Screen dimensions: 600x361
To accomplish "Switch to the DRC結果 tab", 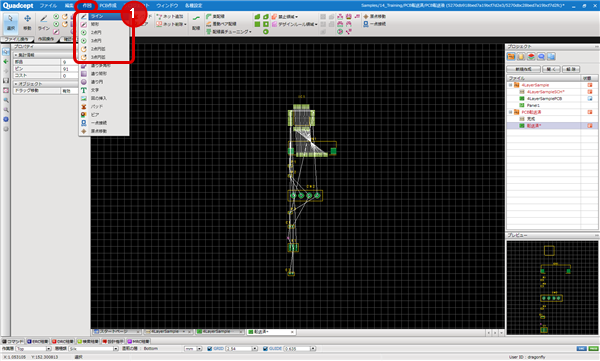I will tap(63, 341).
